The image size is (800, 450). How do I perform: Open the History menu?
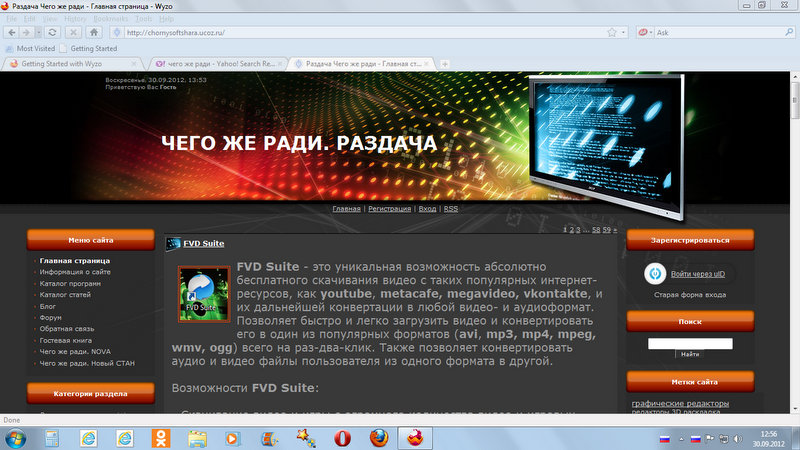pyautogui.click(x=75, y=18)
